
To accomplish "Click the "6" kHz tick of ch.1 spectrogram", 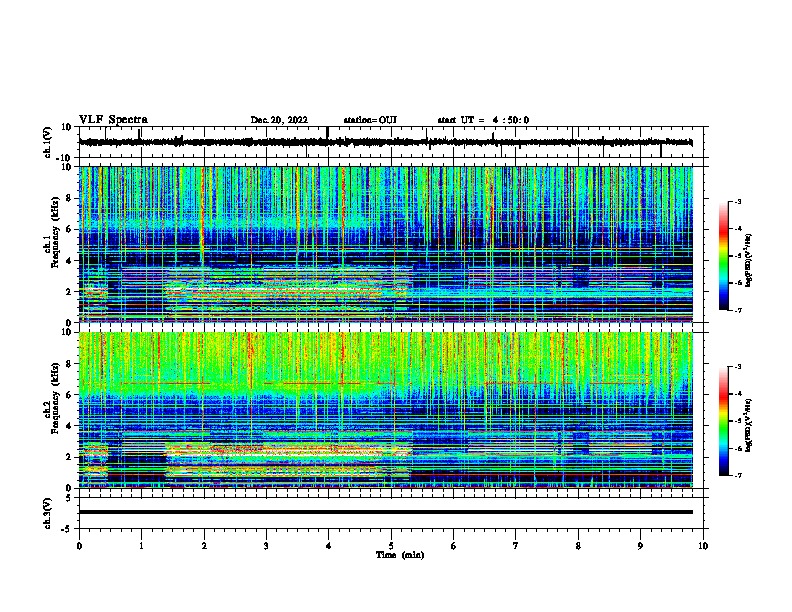I will tap(69, 229).
